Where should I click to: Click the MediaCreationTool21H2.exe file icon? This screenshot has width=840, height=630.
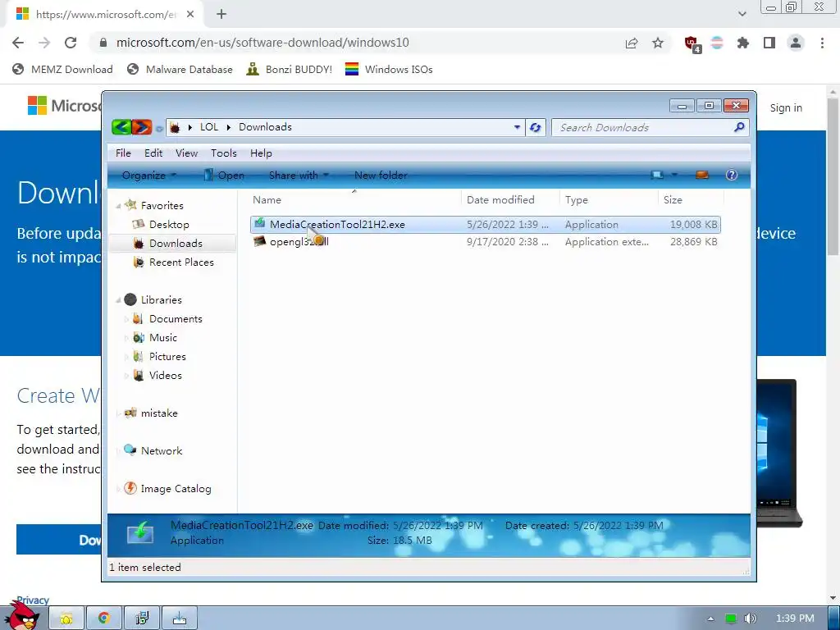(260, 223)
